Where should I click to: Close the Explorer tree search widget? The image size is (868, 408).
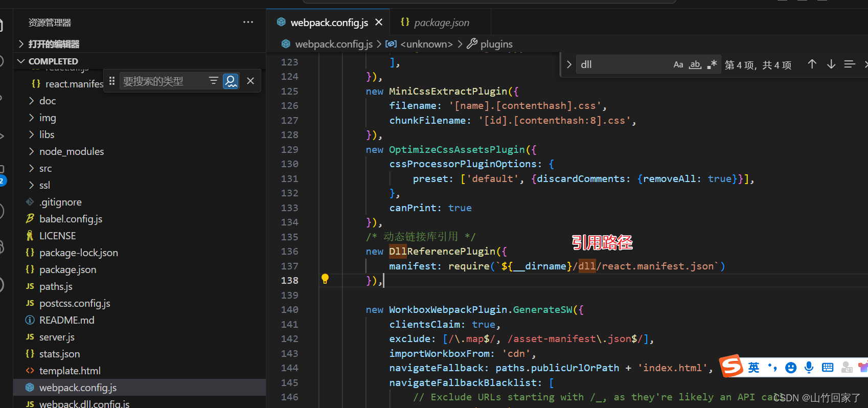coord(250,81)
